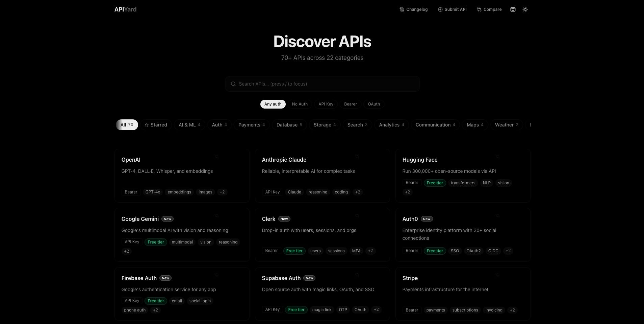This screenshot has height=324, width=644.
Task: Open the Weather category tab
Action: point(507,125)
